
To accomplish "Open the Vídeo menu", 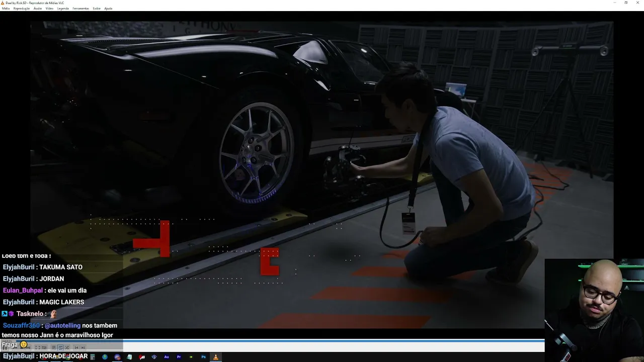I will 49,9.
